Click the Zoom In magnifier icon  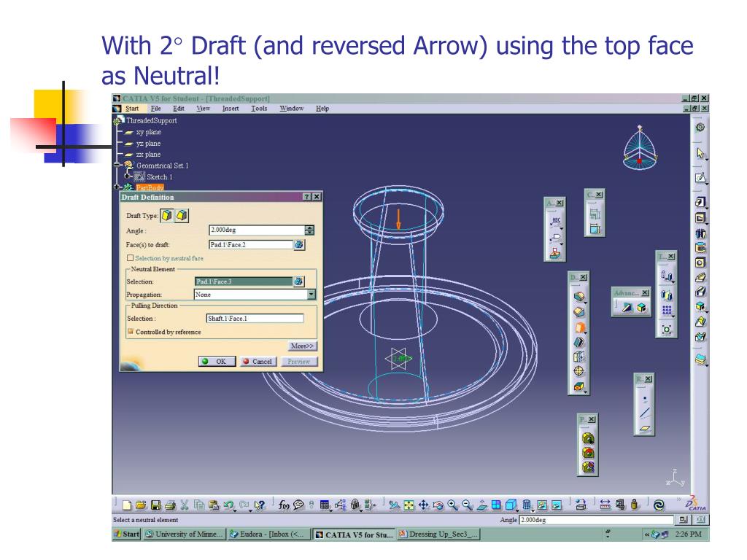tap(452, 505)
